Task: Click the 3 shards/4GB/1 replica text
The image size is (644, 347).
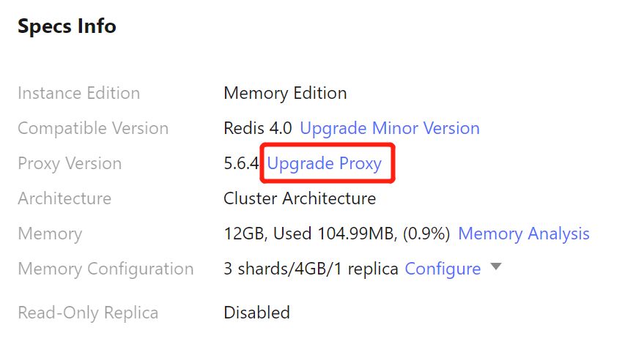Action: point(311,269)
